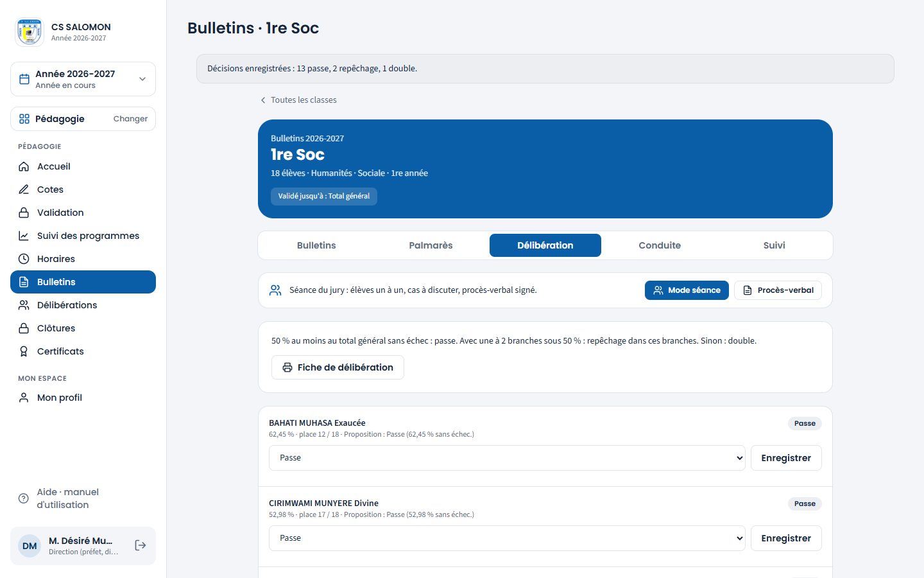Open the Suivi tab
The height and width of the screenshot is (578, 924).
point(774,245)
